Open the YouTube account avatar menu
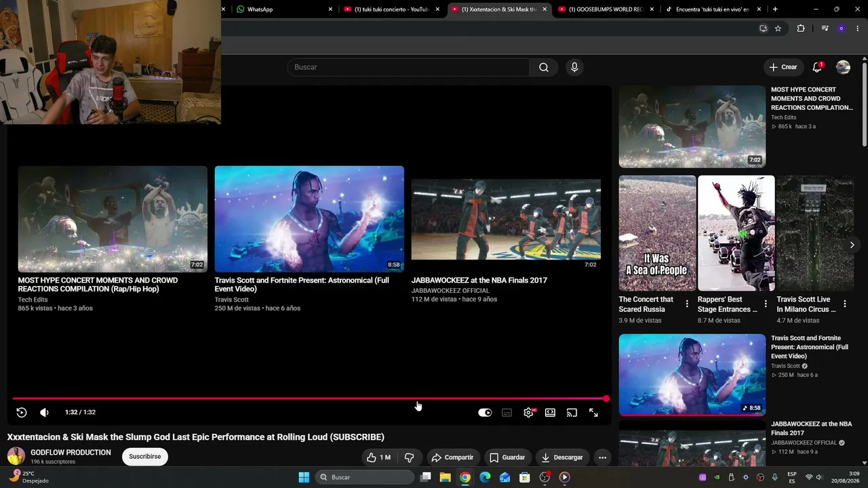The width and height of the screenshot is (868, 488). tap(843, 67)
